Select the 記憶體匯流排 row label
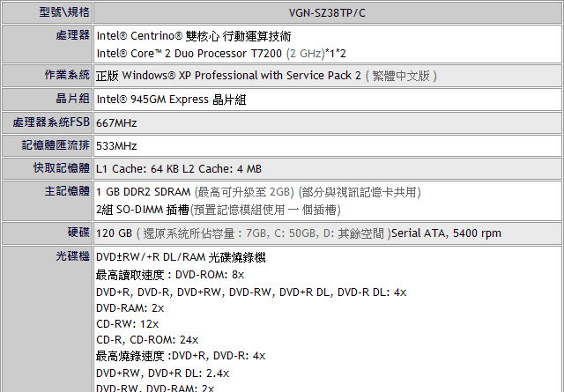The width and height of the screenshot is (564, 392). (x=56, y=144)
